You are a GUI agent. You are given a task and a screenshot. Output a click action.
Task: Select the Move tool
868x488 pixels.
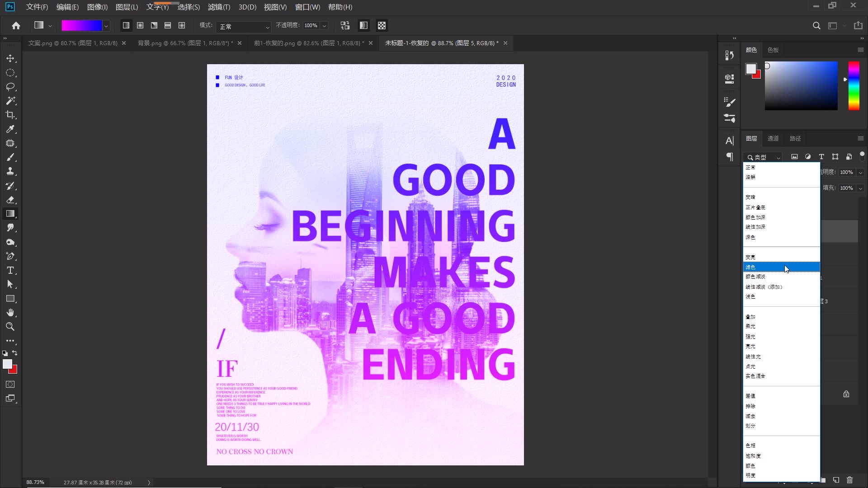10,59
